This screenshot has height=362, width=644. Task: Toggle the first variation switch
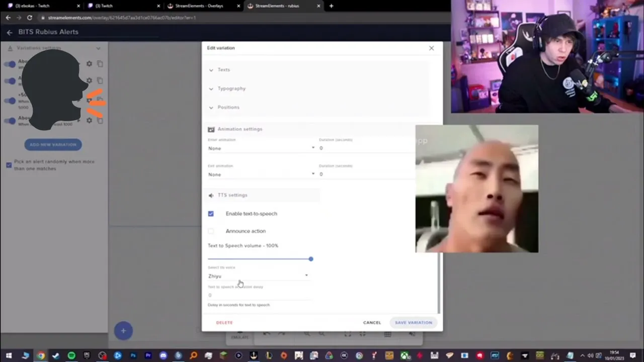pyautogui.click(x=10, y=64)
